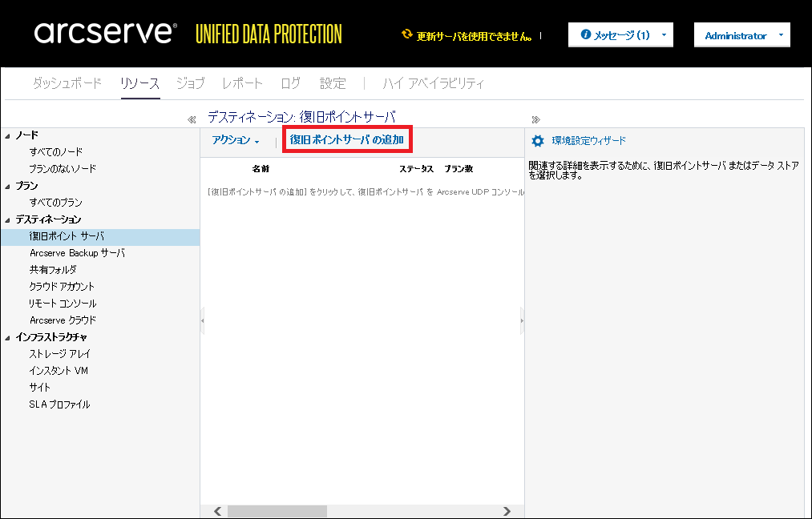The image size is (812, 519).
Task: Click the update server warning icon
Action: pyautogui.click(x=407, y=34)
